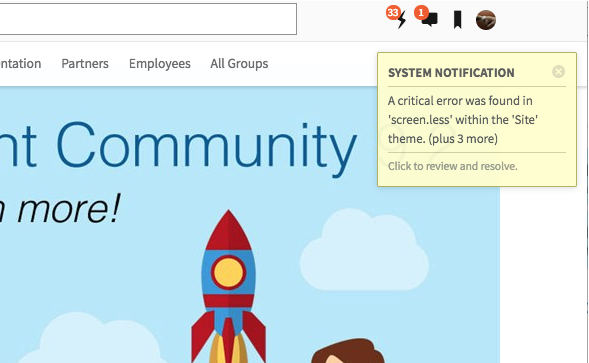Open the All Groups navigation item
The width and height of the screenshot is (589, 363).
click(x=239, y=64)
